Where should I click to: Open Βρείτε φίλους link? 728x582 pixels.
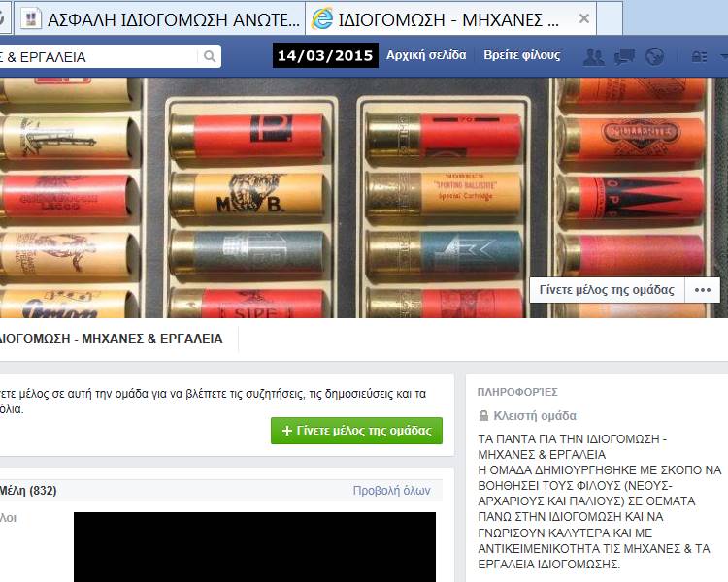coord(522,55)
